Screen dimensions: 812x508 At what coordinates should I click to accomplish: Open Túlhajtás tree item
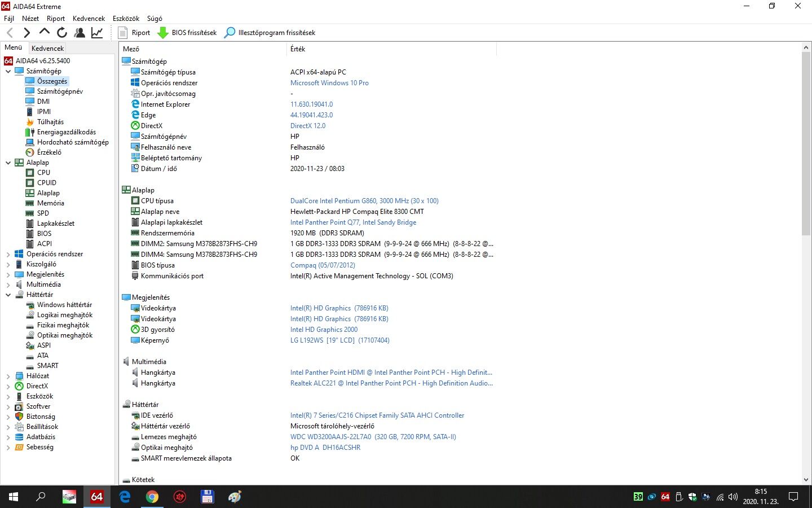tap(50, 122)
